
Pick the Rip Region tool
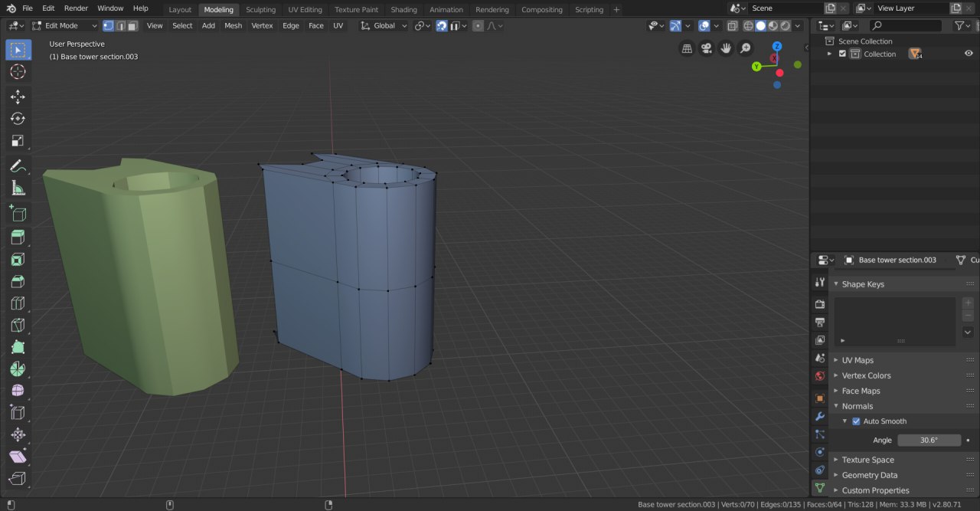click(18, 480)
